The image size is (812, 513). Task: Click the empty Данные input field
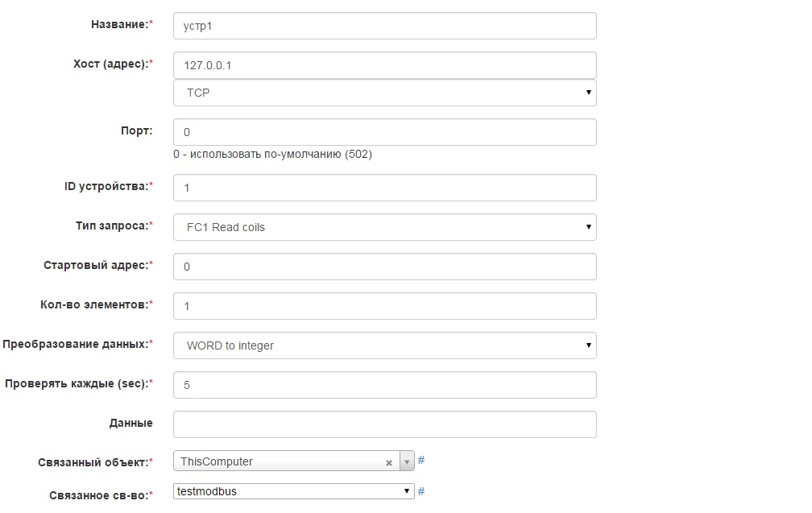click(x=384, y=424)
